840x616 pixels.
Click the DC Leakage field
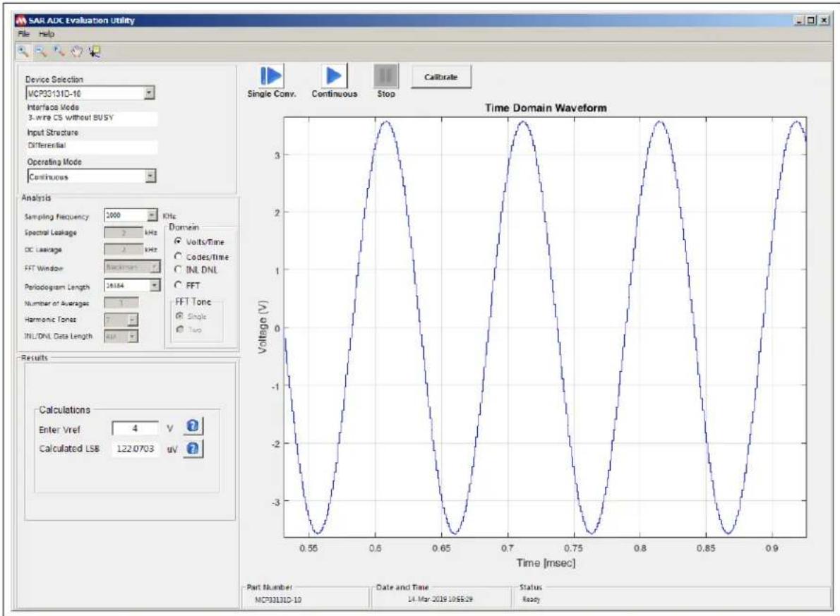(124, 249)
